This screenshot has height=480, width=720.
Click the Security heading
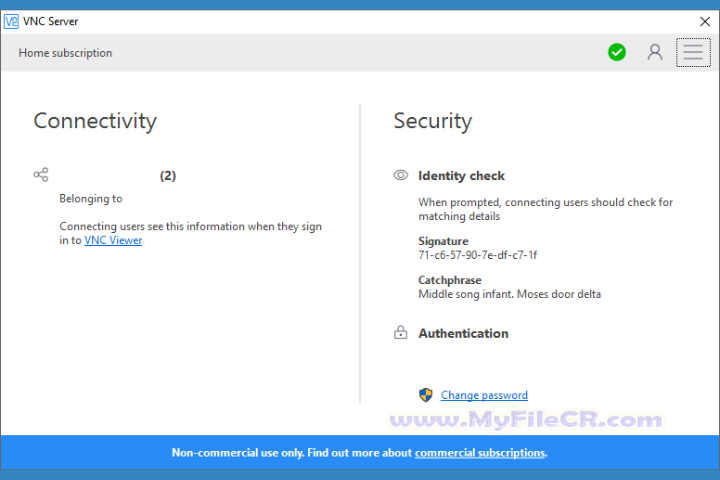click(x=433, y=121)
